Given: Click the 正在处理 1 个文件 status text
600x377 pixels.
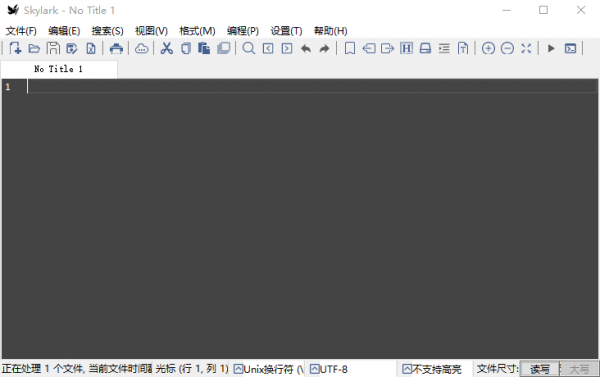Looking at the screenshot, I should coord(77,369).
